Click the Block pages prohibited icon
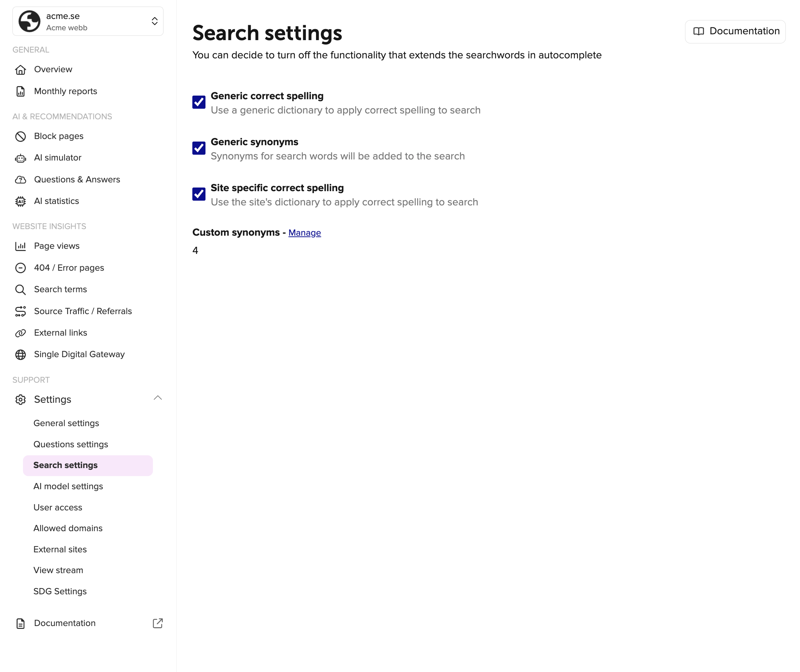Screen dimensions: 800x672 20,136
